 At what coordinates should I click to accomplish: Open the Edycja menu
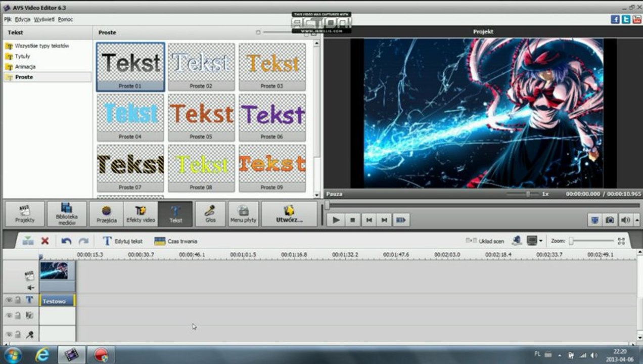[23, 19]
